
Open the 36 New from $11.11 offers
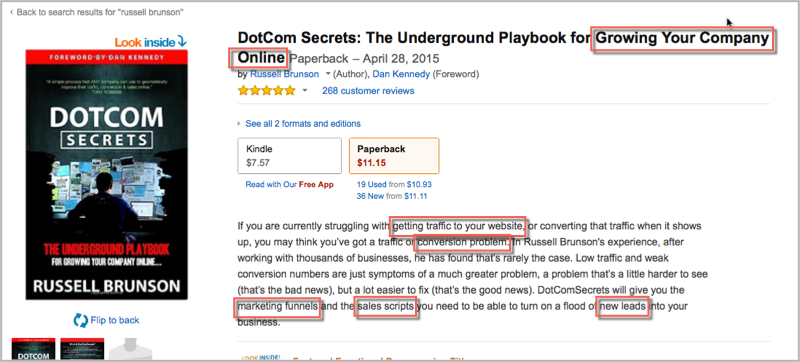click(x=392, y=196)
